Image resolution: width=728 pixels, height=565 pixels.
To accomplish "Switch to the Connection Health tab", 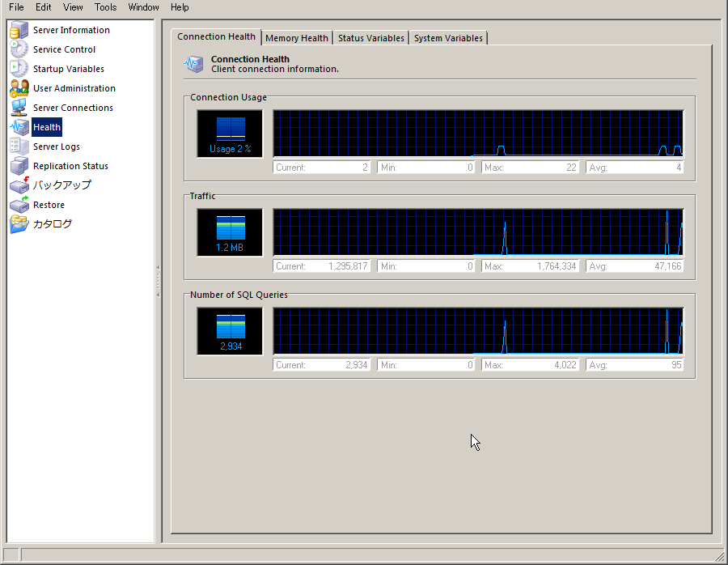I will [216, 36].
